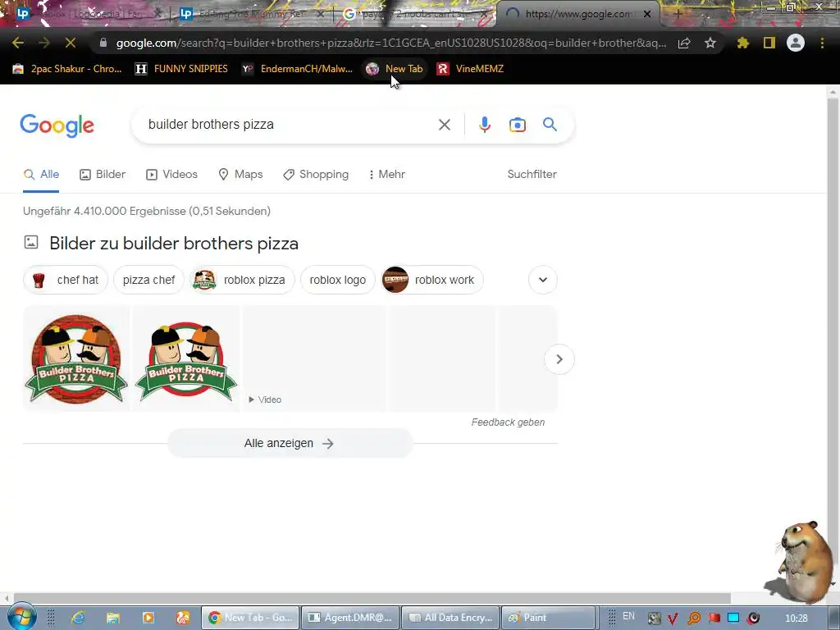
Task: Bookmark this page with the star icon
Action: click(710, 43)
